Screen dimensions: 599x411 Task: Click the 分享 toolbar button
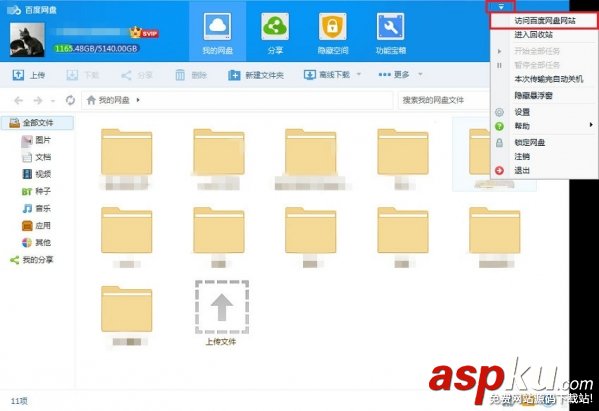click(137, 75)
